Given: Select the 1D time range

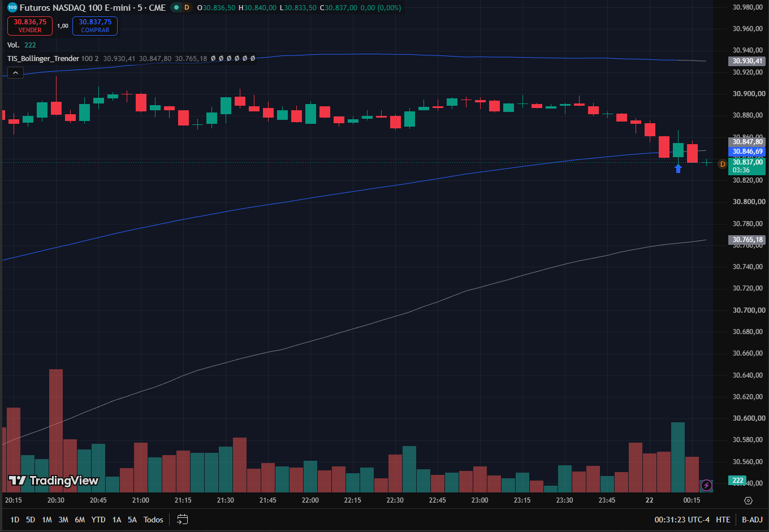Looking at the screenshot, I should (x=15, y=520).
